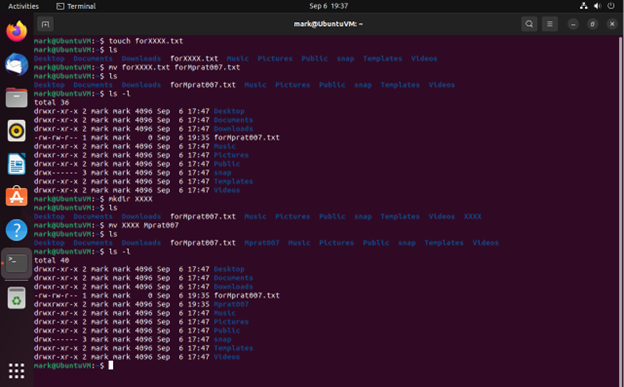
Task: Open the clock showing Sep 6 19:37
Action: 329,6
